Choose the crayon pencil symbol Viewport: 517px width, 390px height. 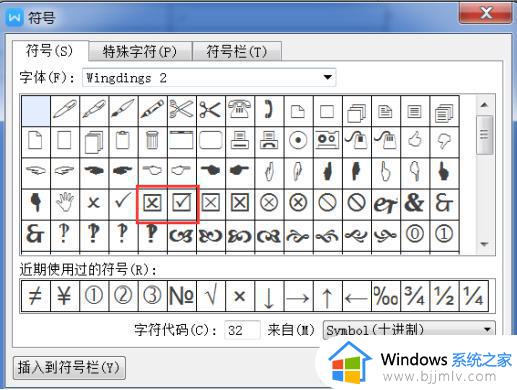152,110
